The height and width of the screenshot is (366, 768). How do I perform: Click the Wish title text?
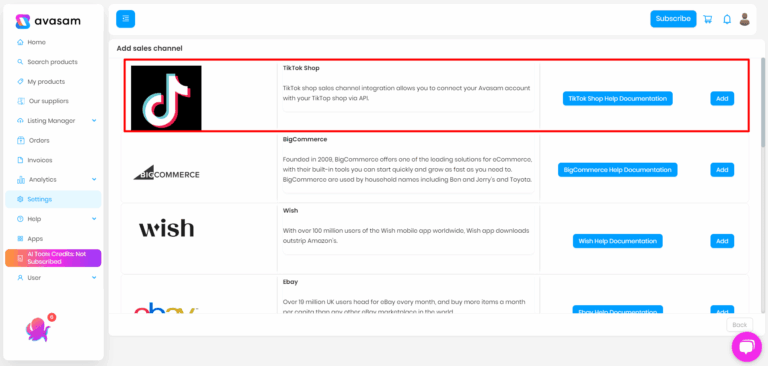coord(290,210)
